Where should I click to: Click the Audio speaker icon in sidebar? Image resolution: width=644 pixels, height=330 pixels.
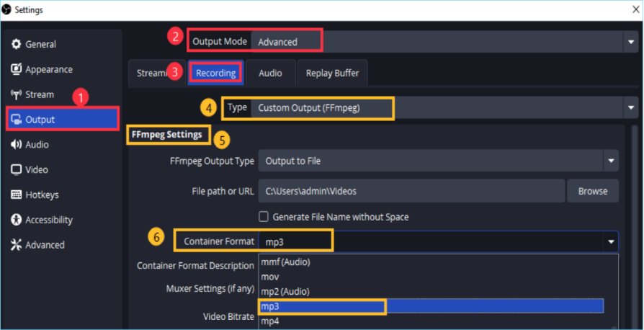coord(16,145)
